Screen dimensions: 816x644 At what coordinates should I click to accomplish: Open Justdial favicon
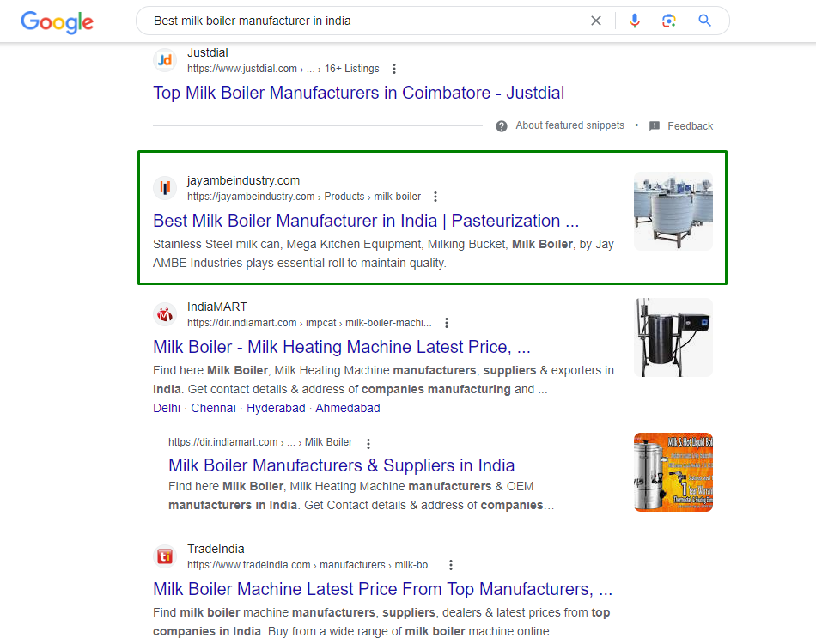coord(165,60)
